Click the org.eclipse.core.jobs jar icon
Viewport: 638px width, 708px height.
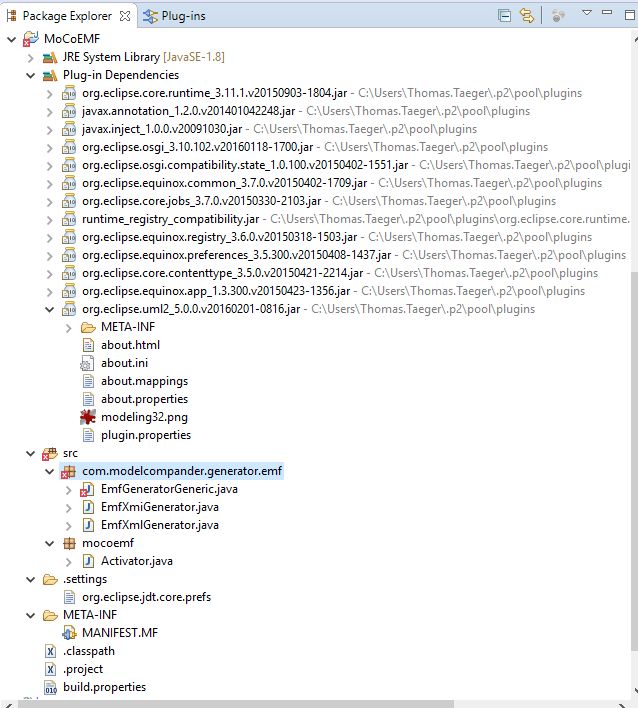point(69,201)
